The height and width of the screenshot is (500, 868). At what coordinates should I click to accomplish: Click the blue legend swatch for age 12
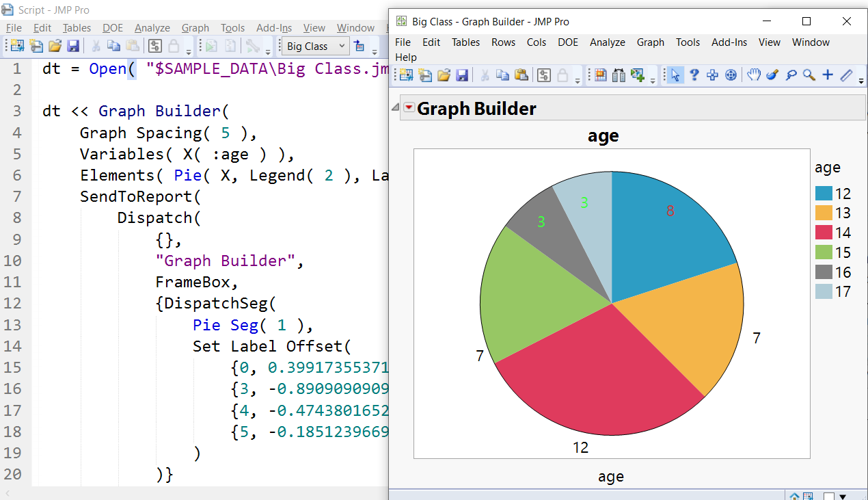pos(825,194)
